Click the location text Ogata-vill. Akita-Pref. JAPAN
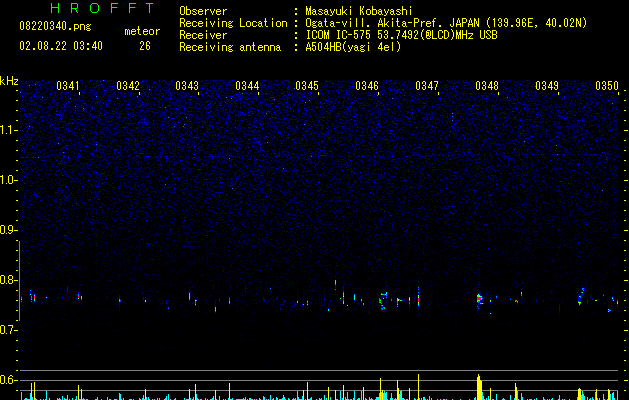Viewport: 629px width, 400px height. 392,23
